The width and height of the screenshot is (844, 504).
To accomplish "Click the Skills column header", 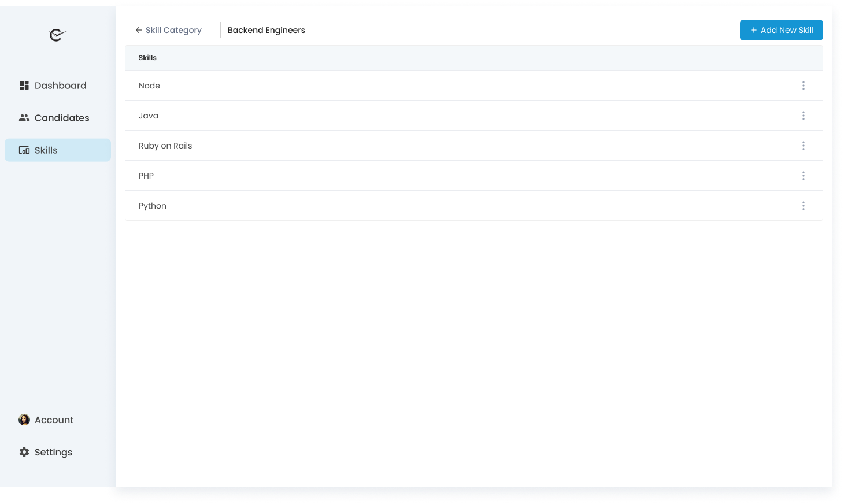I will (147, 57).
